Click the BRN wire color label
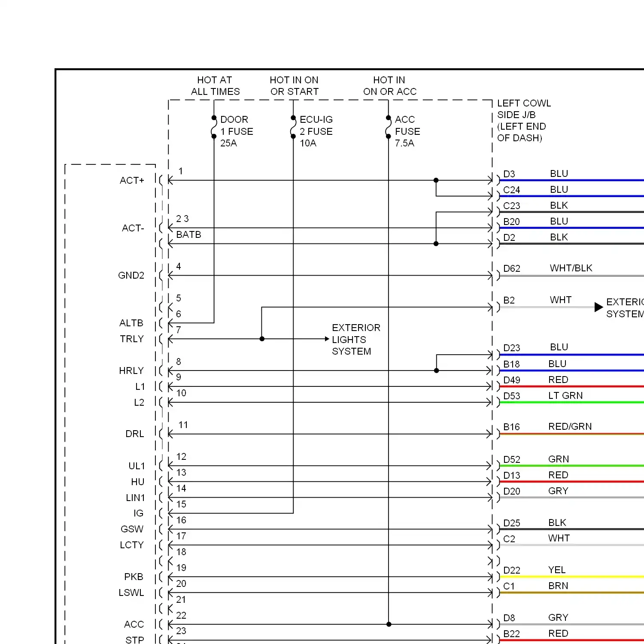The height and width of the screenshot is (644, 644). point(558,586)
